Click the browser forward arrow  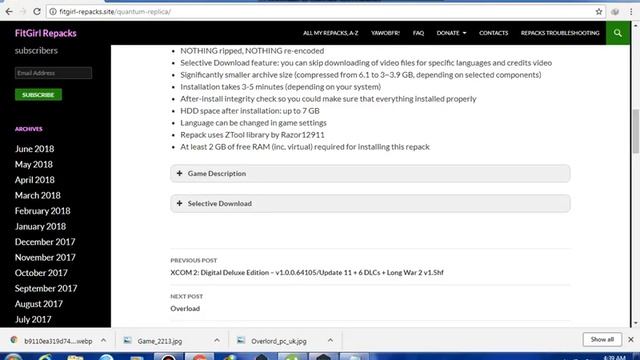coord(23,12)
